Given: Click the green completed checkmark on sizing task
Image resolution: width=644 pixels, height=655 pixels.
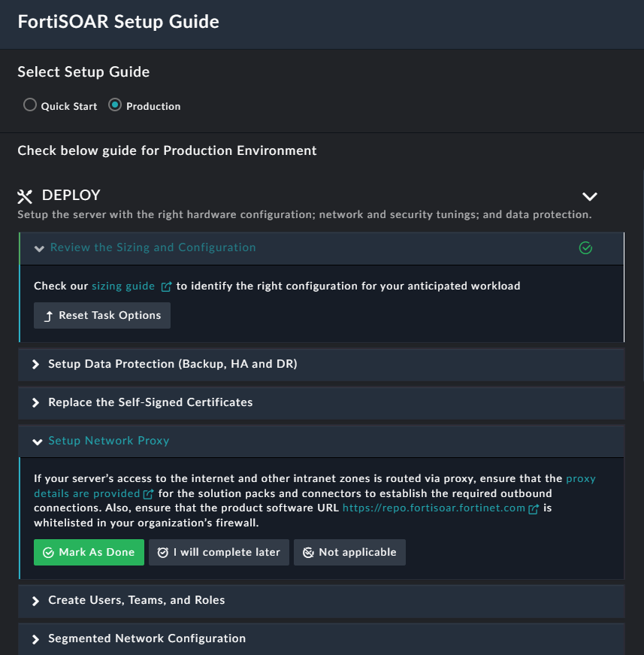Looking at the screenshot, I should [x=585, y=248].
